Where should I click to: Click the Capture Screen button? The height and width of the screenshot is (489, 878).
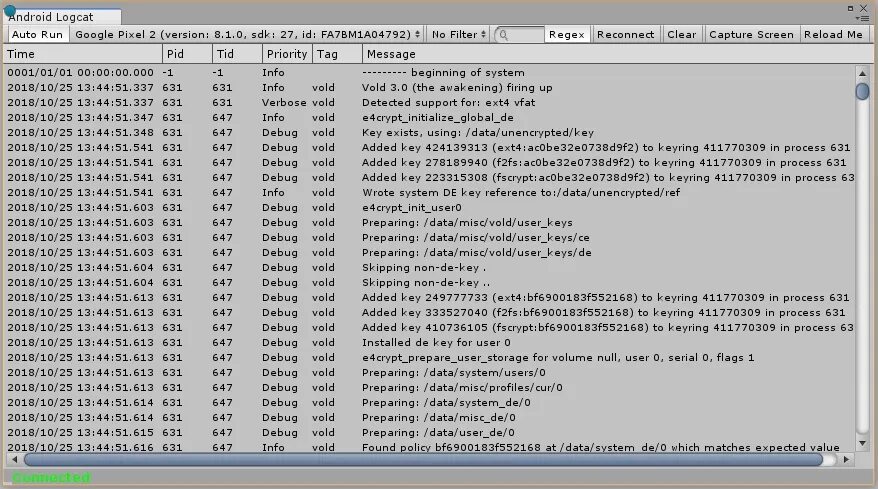coord(751,35)
